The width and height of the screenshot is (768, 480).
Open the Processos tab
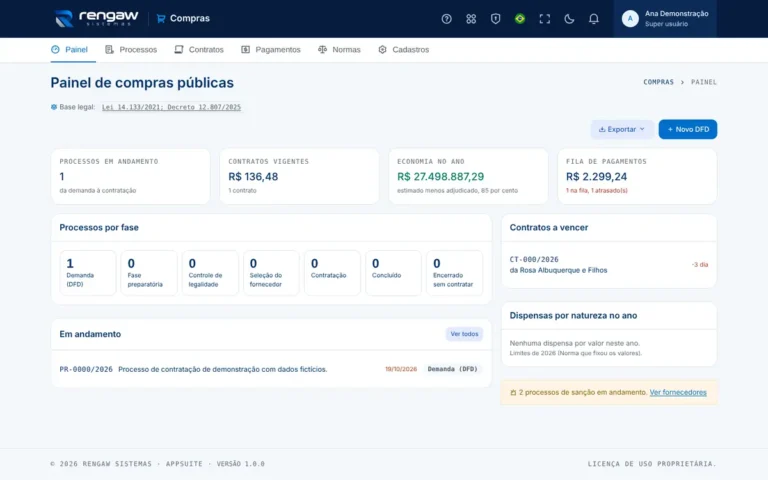pyautogui.click(x=131, y=49)
